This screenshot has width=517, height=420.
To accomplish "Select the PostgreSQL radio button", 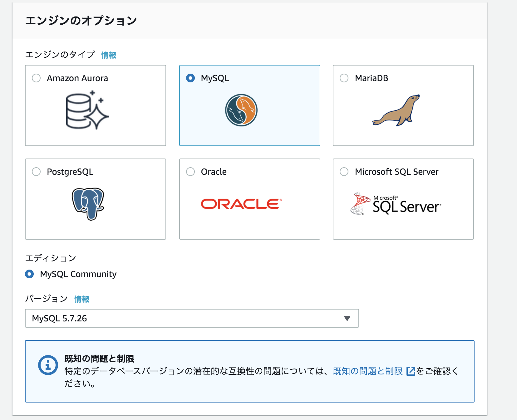I will (36, 172).
